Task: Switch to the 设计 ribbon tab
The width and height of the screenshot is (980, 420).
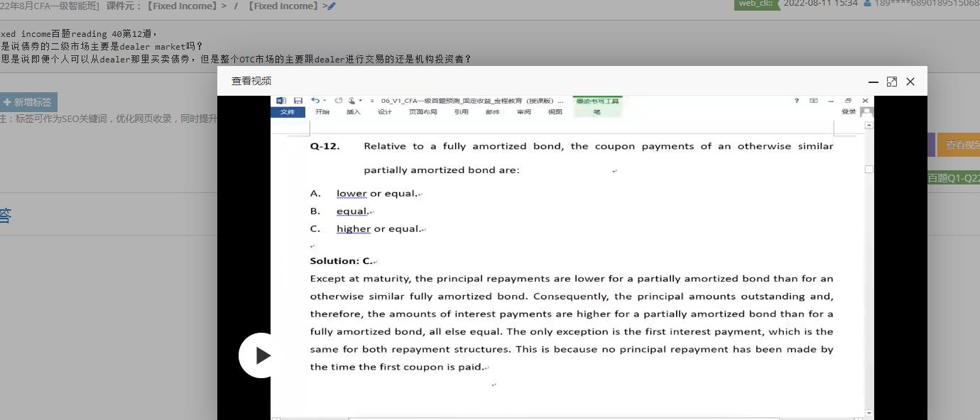Action: tap(384, 112)
